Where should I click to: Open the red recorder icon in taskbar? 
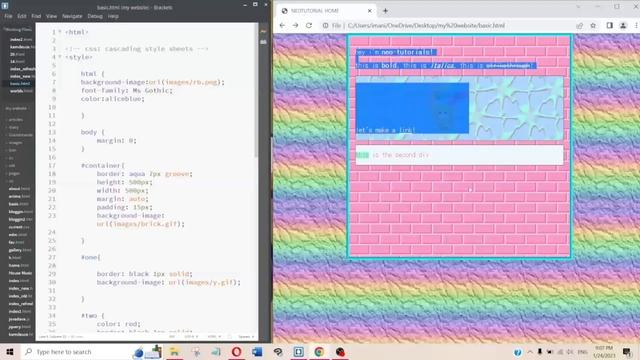(x=340, y=352)
